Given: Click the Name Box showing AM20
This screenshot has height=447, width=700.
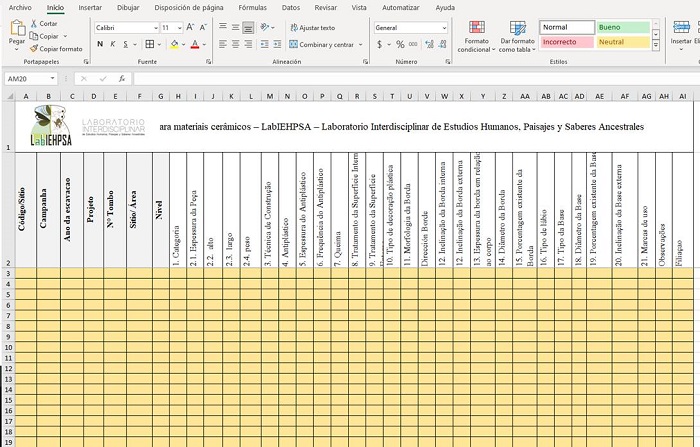Looking at the screenshot, I should click(30, 78).
